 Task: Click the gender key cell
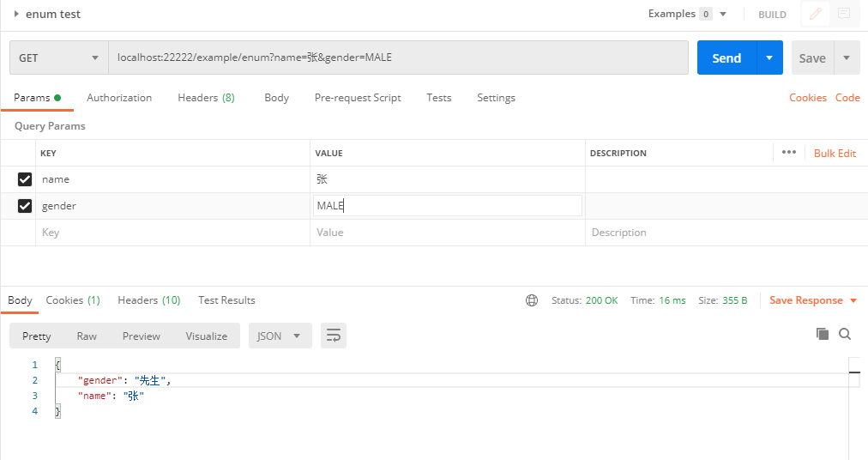(x=172, y=206)
